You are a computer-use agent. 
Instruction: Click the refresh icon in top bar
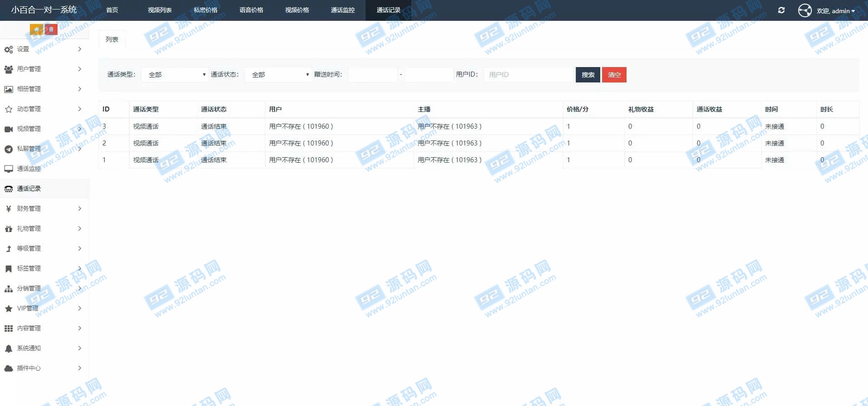click(x=781, y=10)
